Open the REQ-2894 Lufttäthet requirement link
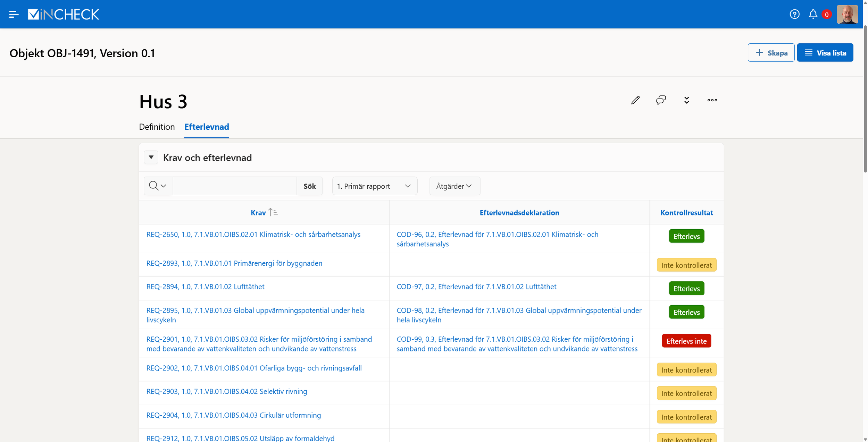 [x=205, y=287]
